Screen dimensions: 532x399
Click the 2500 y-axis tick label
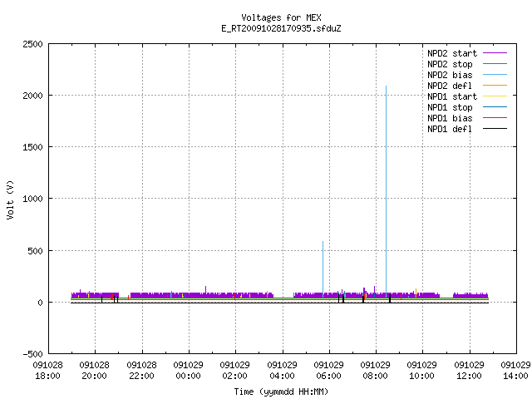33,44
